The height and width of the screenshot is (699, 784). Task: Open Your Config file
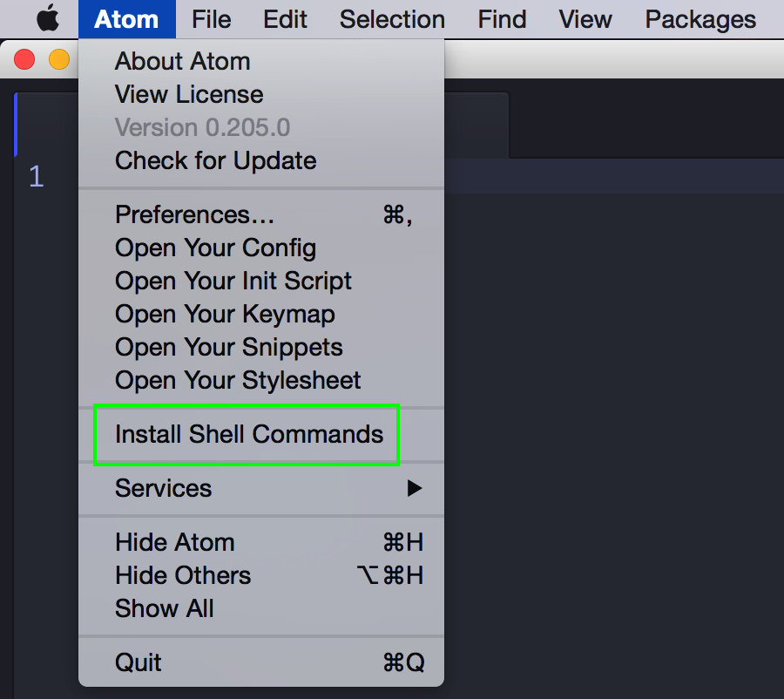215,248
